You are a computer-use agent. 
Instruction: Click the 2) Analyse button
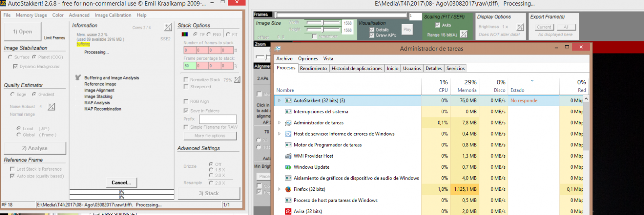(35, 148)
